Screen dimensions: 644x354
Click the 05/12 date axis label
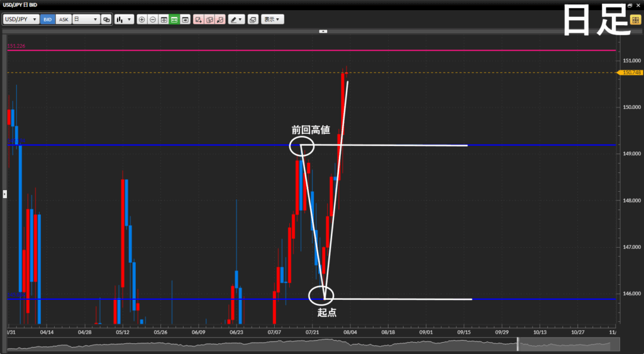[x=123, y=332]
